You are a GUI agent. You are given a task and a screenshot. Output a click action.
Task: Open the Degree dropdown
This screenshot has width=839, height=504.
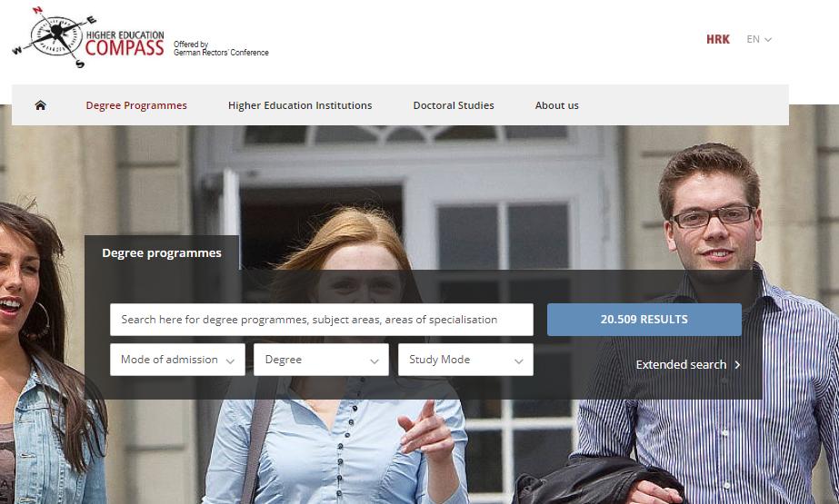pos(321,360)
